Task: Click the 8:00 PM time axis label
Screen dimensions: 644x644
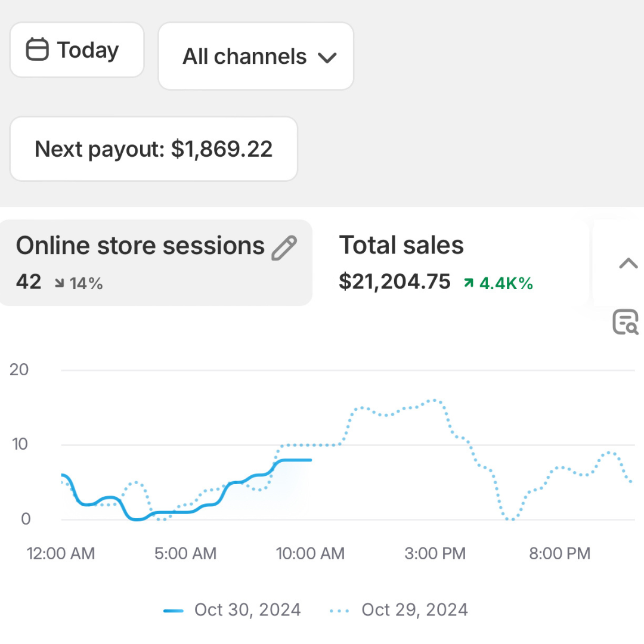Action: pos(559,553)
